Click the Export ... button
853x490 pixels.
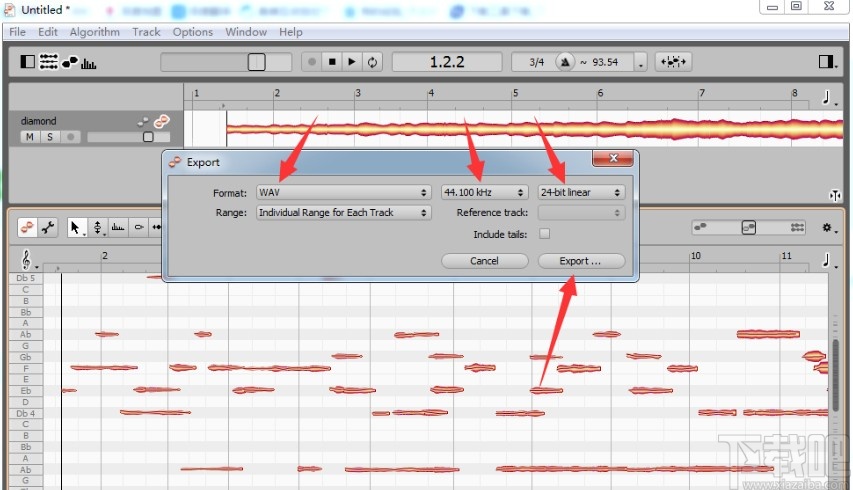(x=581, y=261)
